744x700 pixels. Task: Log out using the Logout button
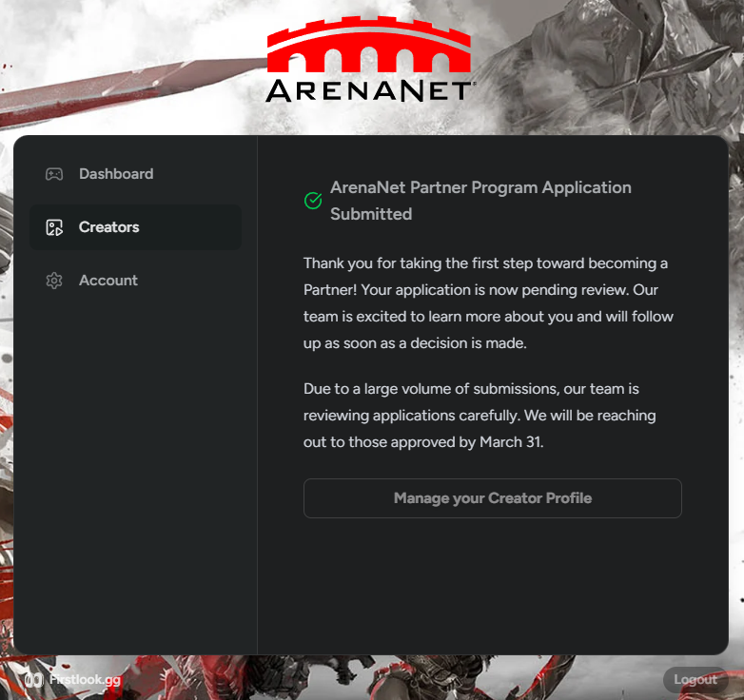click(695, 680)
